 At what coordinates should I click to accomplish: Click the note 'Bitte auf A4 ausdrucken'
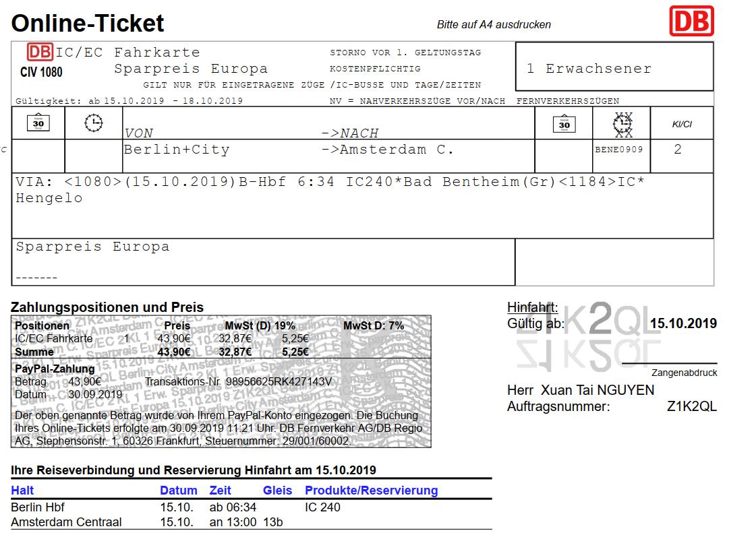494,24
